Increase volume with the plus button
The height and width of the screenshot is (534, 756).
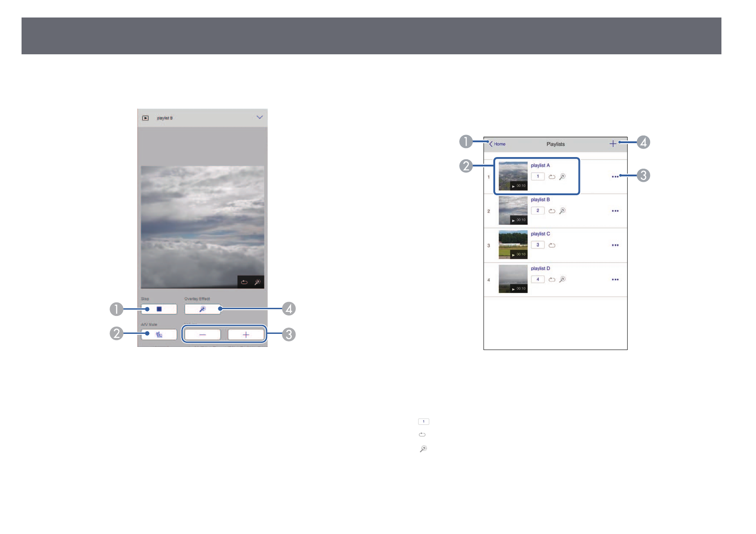click(x=246, y=335)
